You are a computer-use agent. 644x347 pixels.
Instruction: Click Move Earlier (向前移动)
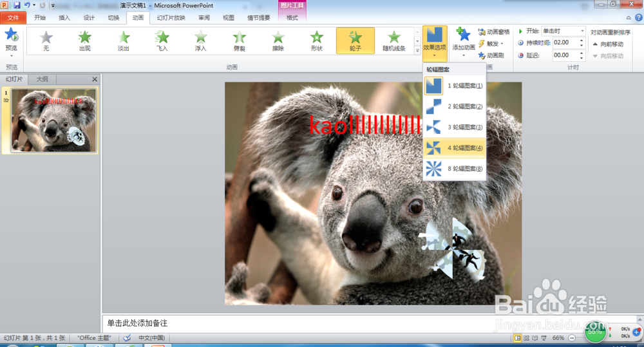pyautogui.click(x=608, y=44)
